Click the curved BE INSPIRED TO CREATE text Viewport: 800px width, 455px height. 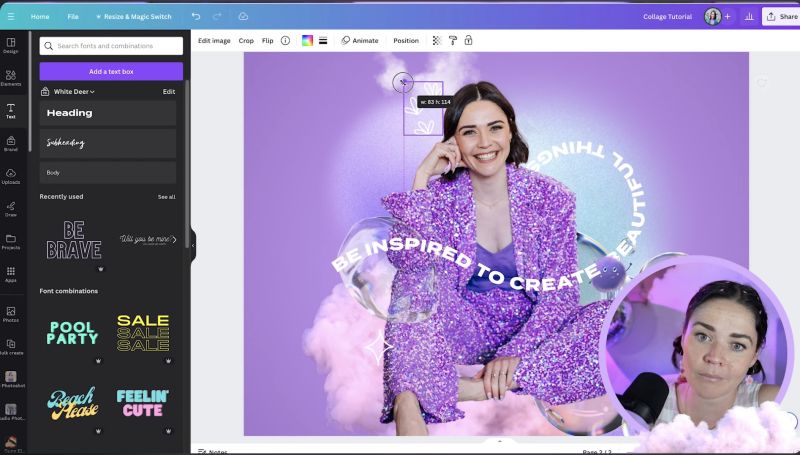[465, 265]
